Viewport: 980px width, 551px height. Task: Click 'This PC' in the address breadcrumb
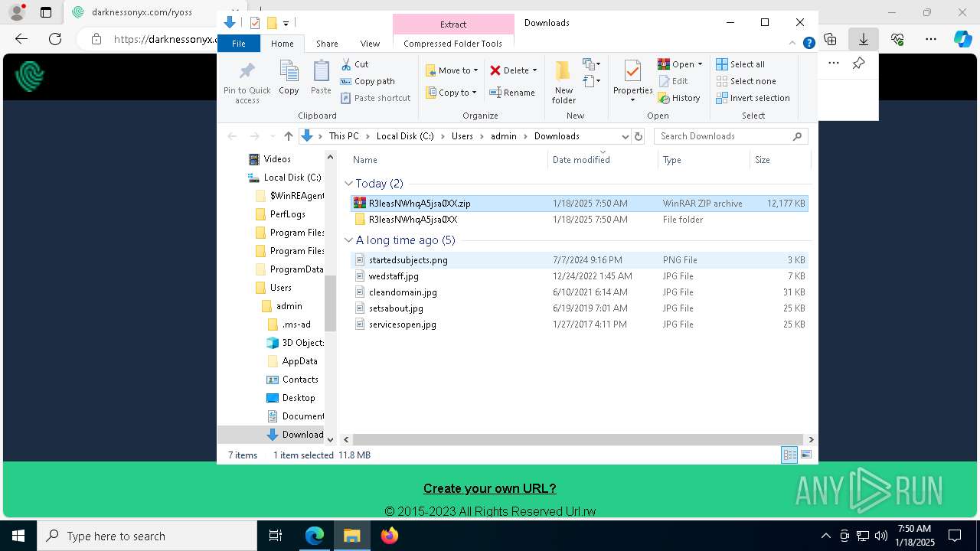(x=344, y=136)
